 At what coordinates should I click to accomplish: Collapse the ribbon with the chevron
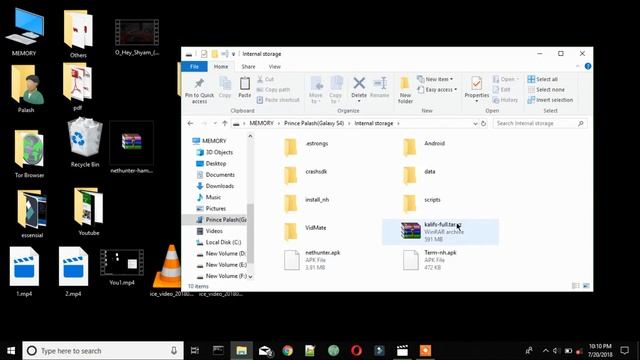[578, 66]
